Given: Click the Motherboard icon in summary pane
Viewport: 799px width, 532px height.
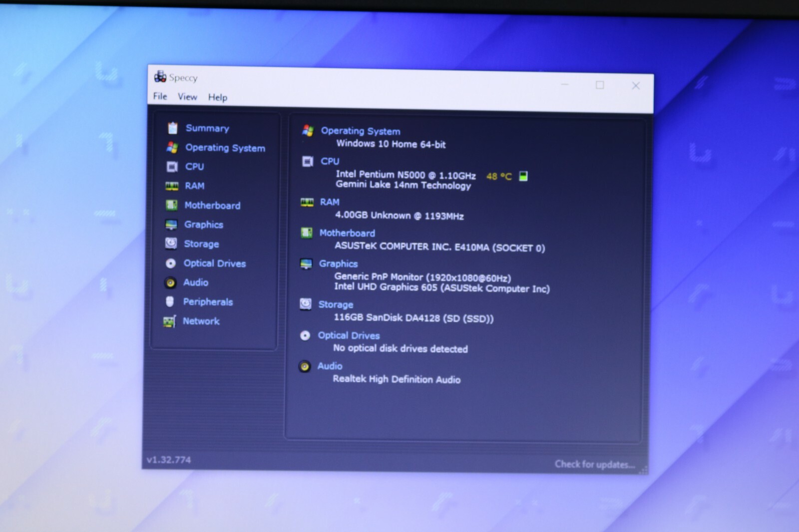Looking at the screenshot, I should pyautogui.click(x=307, y=233).
